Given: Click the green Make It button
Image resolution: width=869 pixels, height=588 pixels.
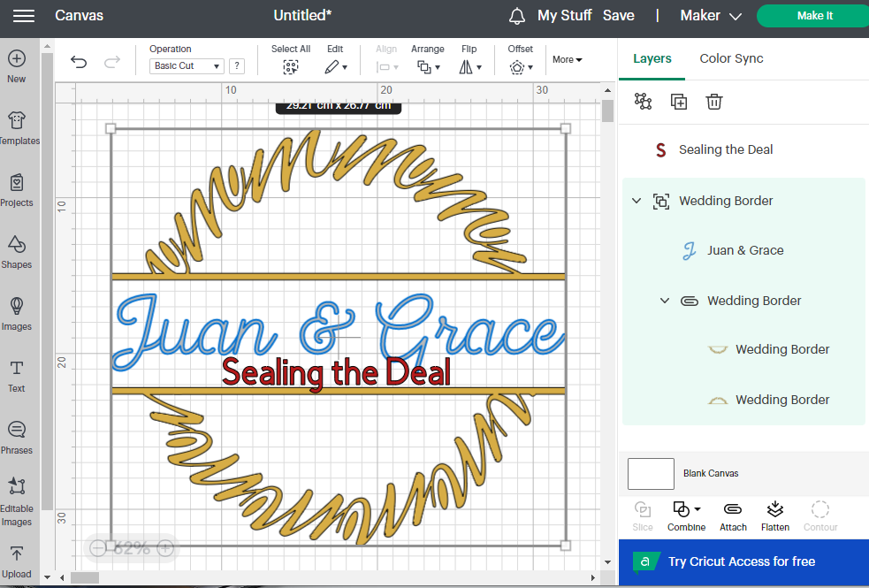Looking at the screenshot, I should [813, 16].
